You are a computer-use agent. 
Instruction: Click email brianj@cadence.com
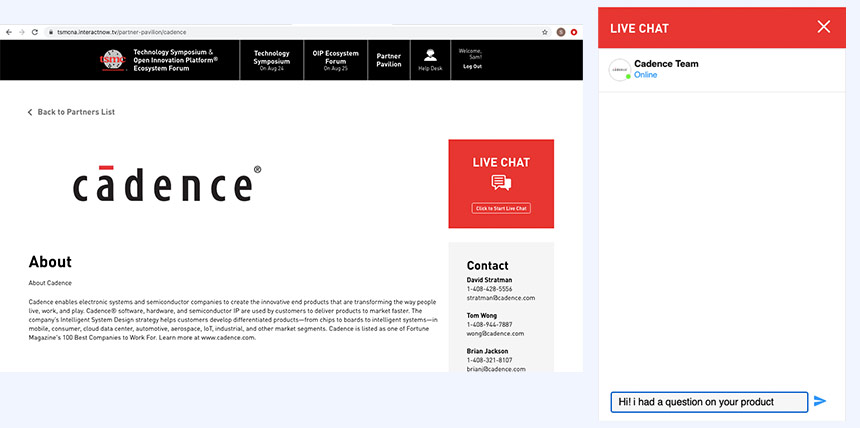click(x=496, y=369)
